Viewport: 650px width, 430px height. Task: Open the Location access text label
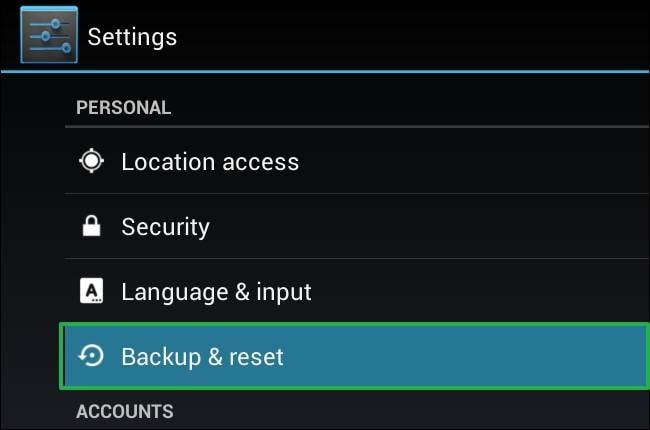coord(210,161)
